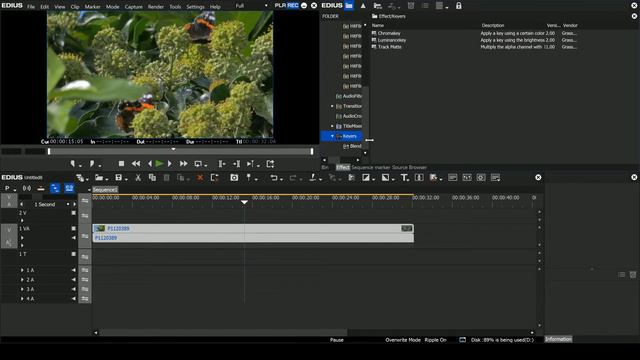Image resolution: width=640 pixels, height=360 pixels.
Task: Toggle loop playback icon in player
Action: pos(198,164)
